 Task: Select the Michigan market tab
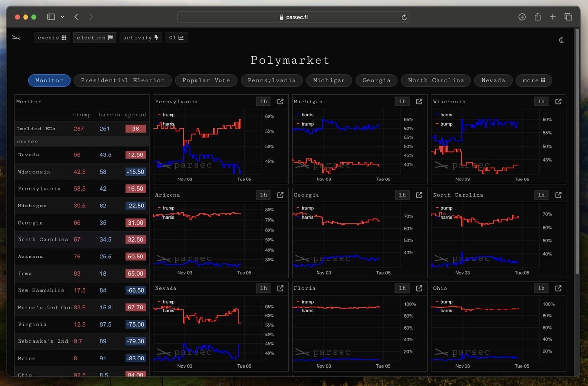coord(329,80)
